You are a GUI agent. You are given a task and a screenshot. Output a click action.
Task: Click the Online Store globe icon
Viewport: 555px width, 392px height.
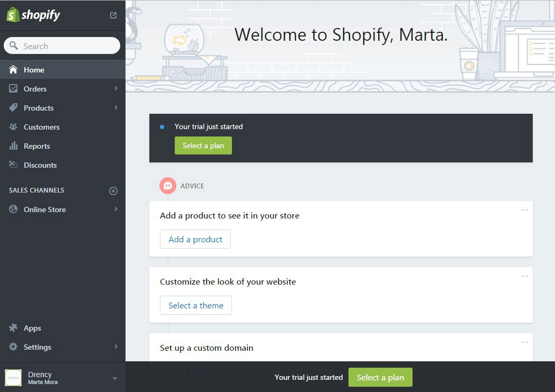tap(13, 209)
